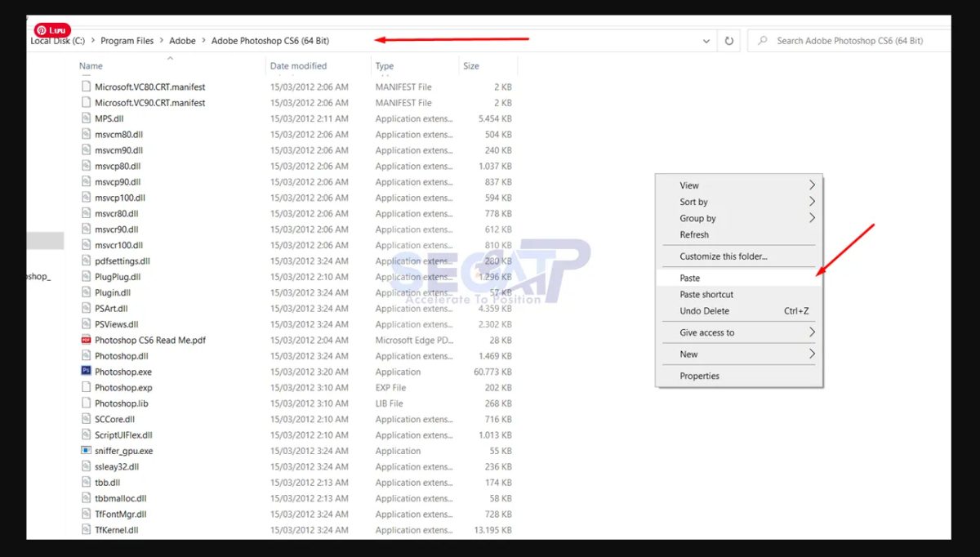Screen dimensions: 980x557
Task: Click the Photoshop.exe application icon
Action: (87, 372)
